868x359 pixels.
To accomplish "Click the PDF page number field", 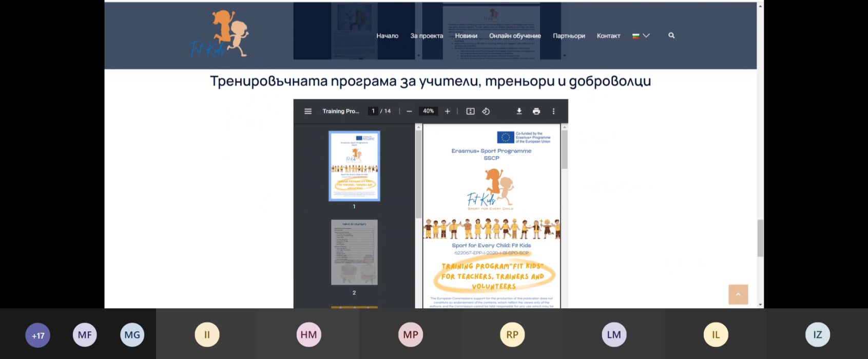I will (373, 111).
